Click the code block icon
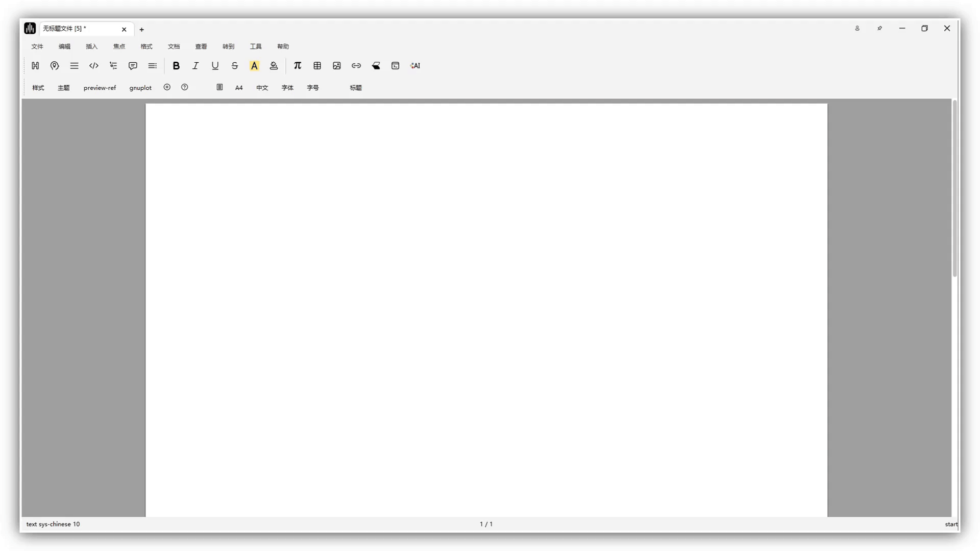The image size is (980, 551). (x=94, y=66)
